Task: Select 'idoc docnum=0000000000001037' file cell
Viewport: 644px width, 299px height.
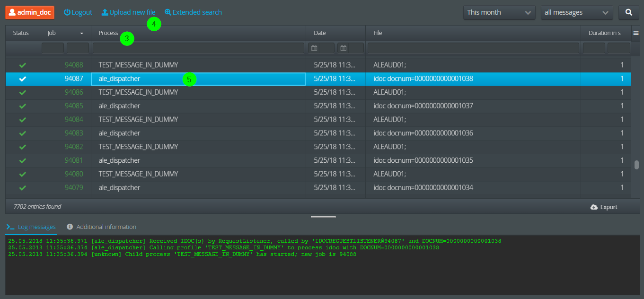Action: (423, 106)
